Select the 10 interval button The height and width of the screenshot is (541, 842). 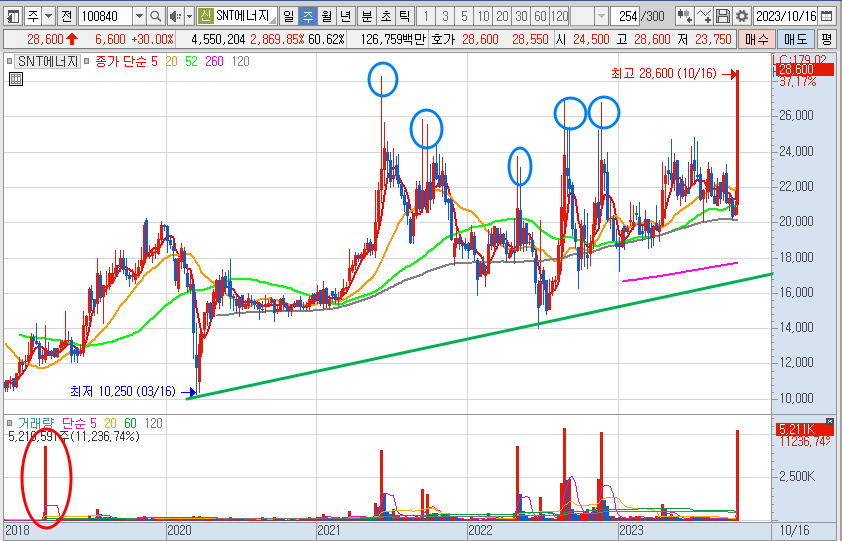[x=483, y=17]
